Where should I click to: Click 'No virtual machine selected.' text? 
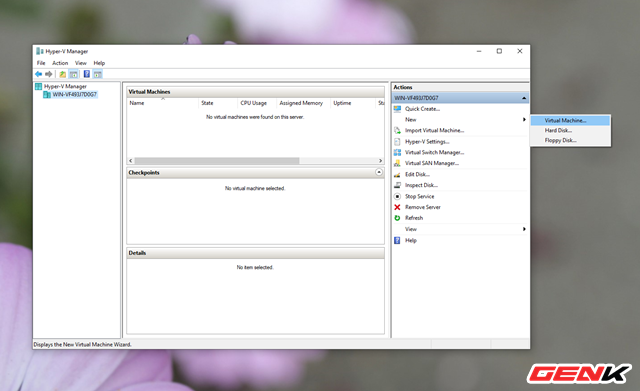[x=255, y=188]
